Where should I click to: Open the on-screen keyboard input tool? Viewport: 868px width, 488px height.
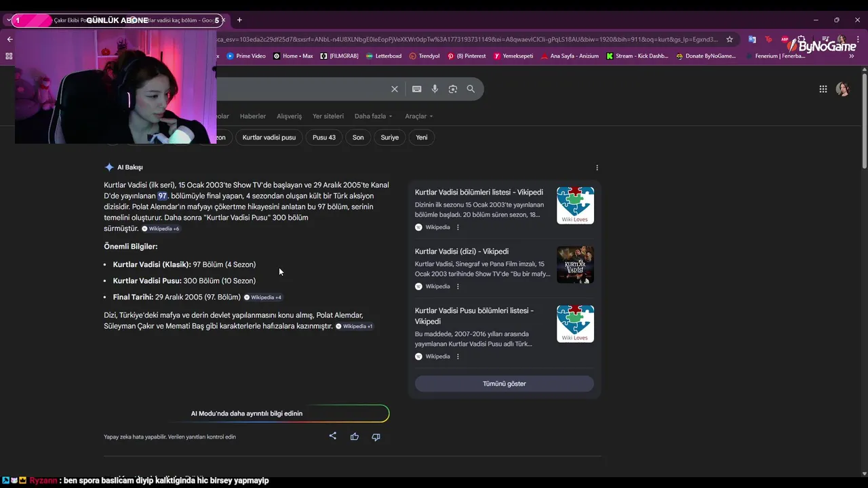pos(416,89)
